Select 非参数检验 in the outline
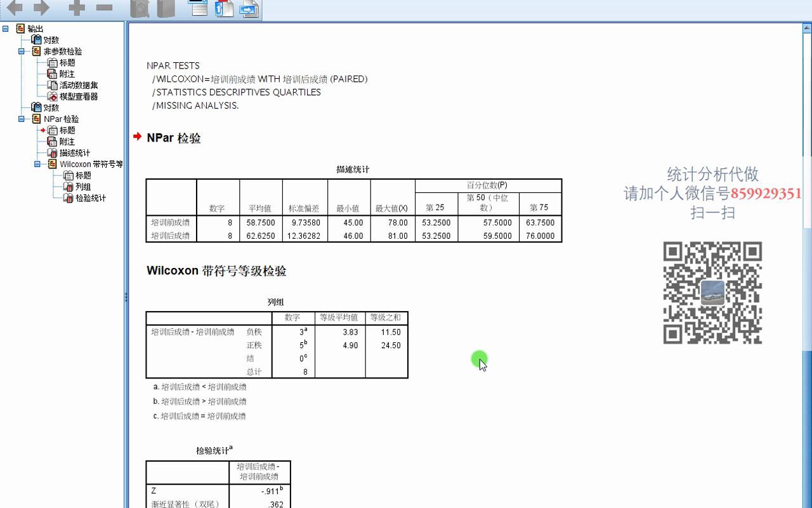This screenshot has height=508, width=812. pos(63,51)
